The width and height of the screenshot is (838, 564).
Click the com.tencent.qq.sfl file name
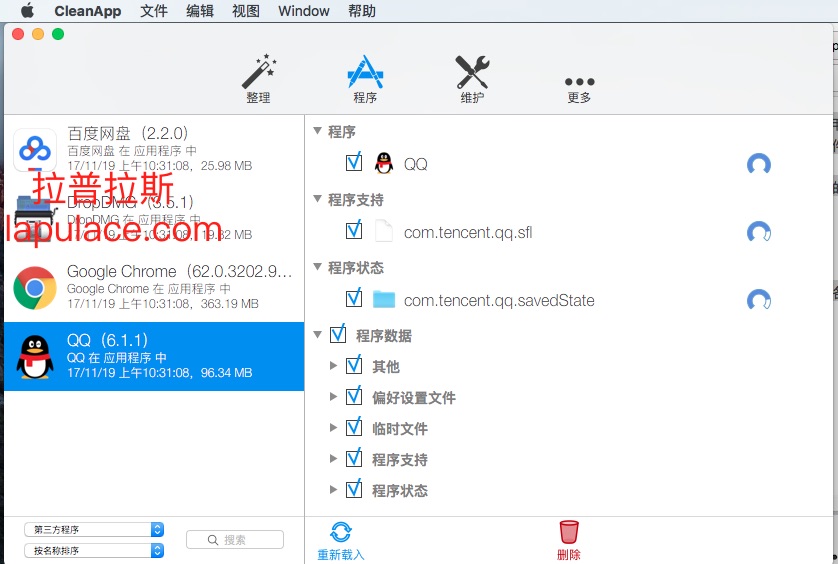[468, 232]
